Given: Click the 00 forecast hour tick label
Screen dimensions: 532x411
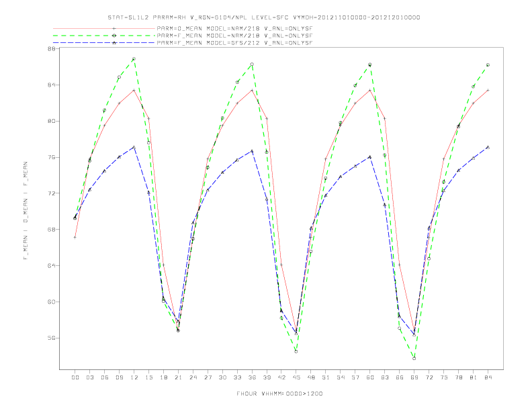Looking at the screenshot, I should [75, 377].
